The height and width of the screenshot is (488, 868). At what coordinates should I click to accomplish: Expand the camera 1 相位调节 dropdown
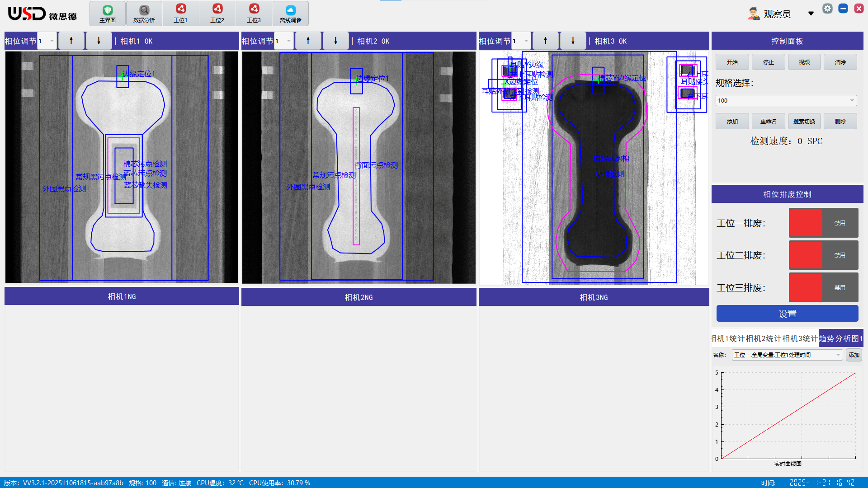[47, 41]
